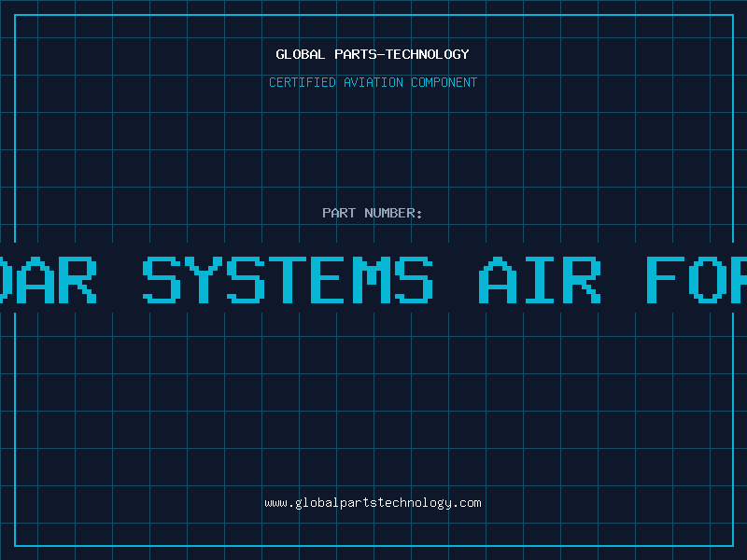The width and height of the screenshot is (747, 560).
Task: Open the www.globalpartstechnology.com link
Action: click(373, 503)
